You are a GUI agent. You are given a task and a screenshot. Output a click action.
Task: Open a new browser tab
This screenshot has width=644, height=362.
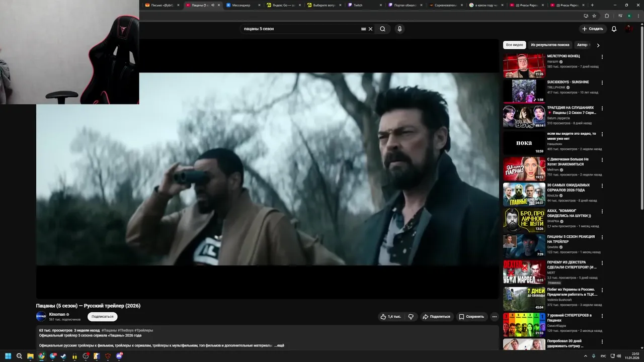pos(592,5)
